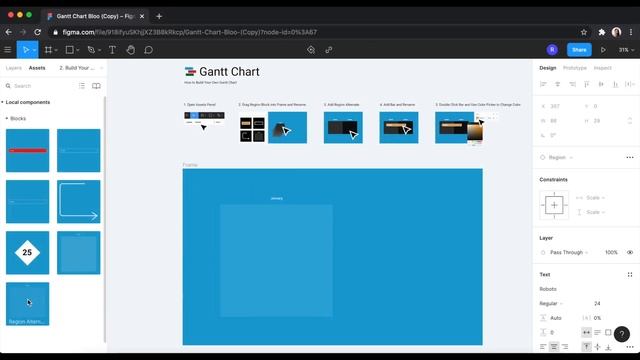Select the Rectangle shape tool
Viewport: 640px width, 360px height.
pyautogui.click(x=70, y=50)
